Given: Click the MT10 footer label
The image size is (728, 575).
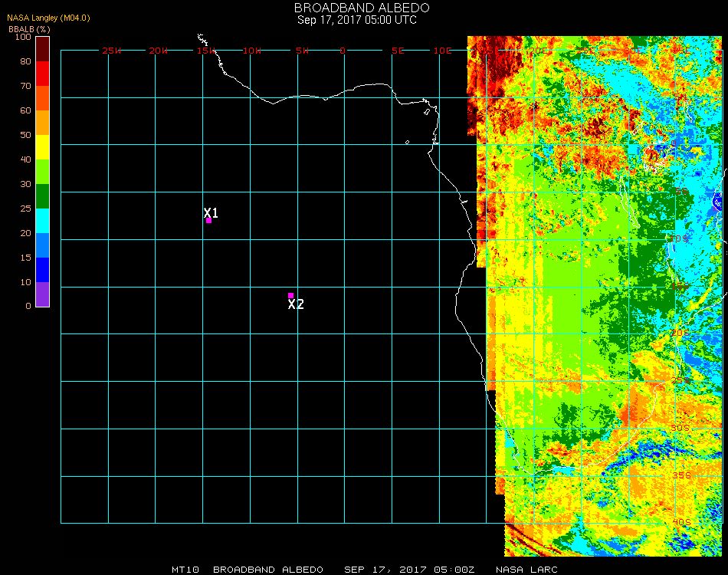Looking at the screenshot, I should pyautogui.click(x=185, y=570).
